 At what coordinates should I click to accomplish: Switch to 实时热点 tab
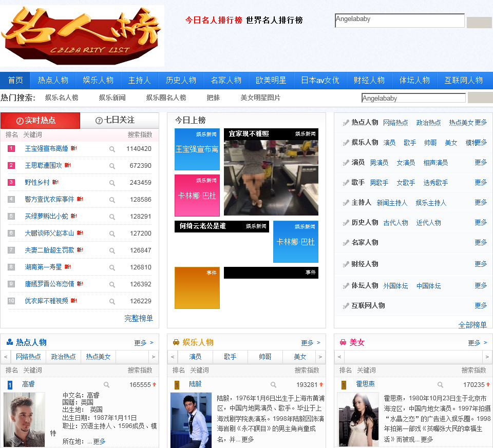point(40,120)
